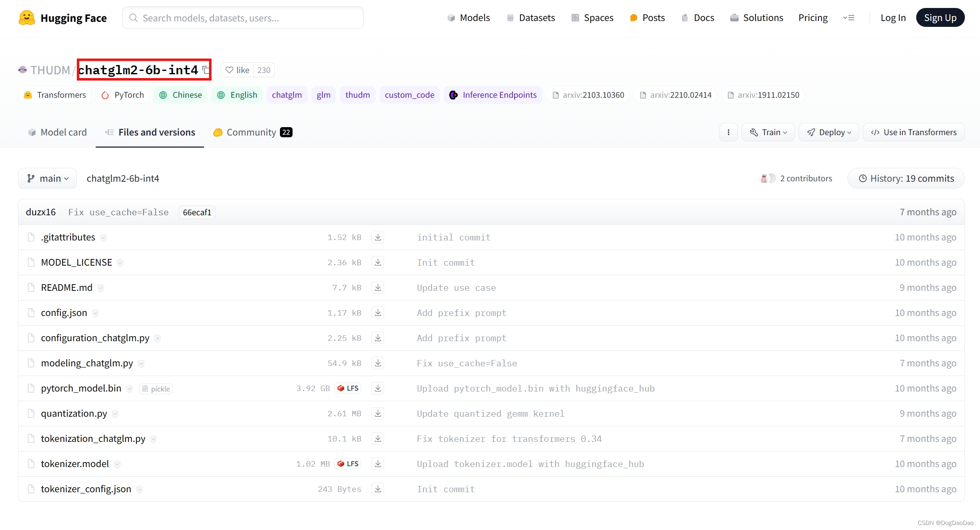
Task: Click the safety check icon beside README.md
Action: tap(101, 288)
